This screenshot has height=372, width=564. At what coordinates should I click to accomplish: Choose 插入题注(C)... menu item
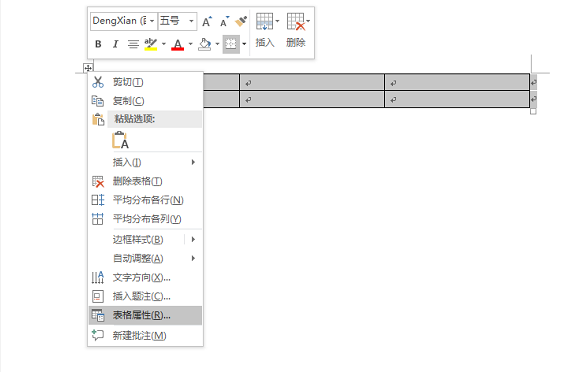pyautogui.click(x=145, y=296)
